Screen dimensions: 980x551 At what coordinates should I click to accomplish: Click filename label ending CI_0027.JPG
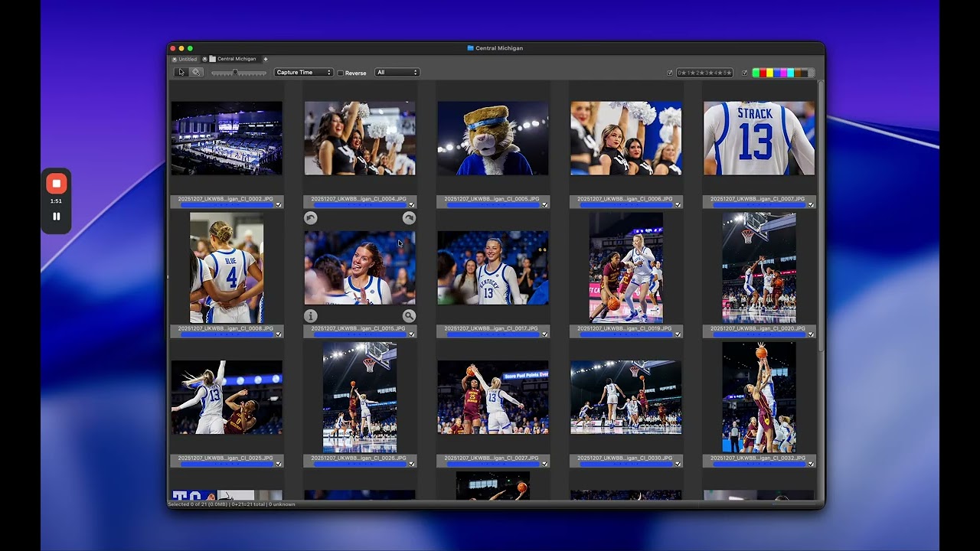pos(492,458)
